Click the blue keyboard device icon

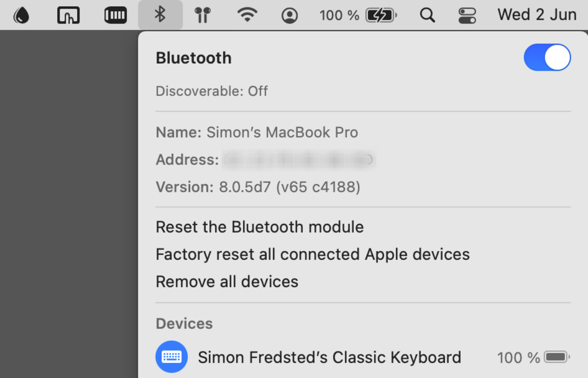(x=172, y=357)
